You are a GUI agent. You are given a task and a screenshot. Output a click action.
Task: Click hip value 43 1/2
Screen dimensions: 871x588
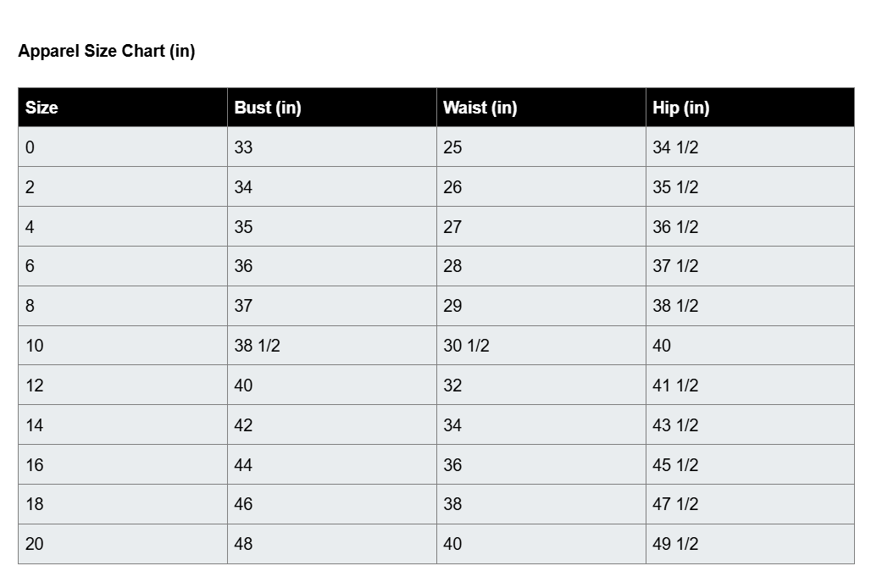[x=675, y=425]
